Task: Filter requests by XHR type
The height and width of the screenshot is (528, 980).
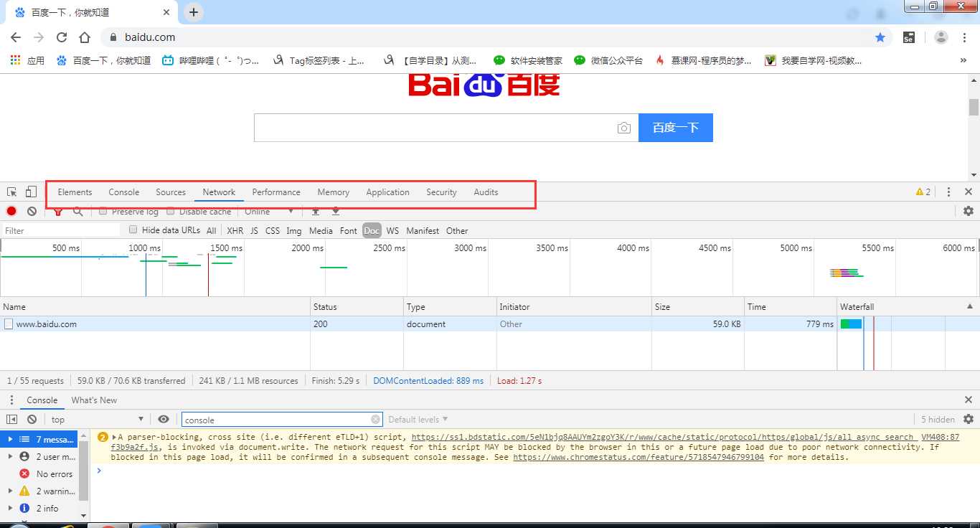Action: pyautogui.click(x=235, y=231)
